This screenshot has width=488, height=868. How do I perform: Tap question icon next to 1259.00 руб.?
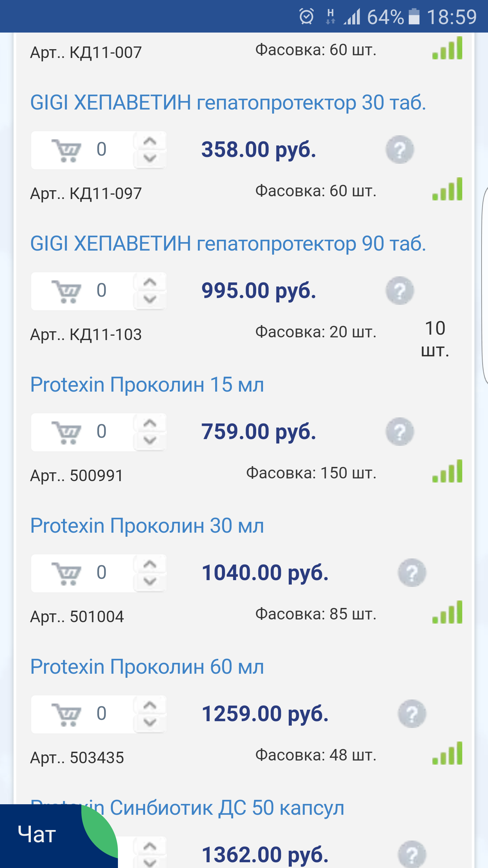[412, 714]
